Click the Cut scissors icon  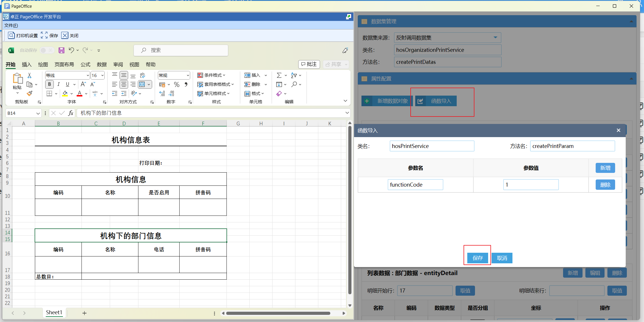29,75
